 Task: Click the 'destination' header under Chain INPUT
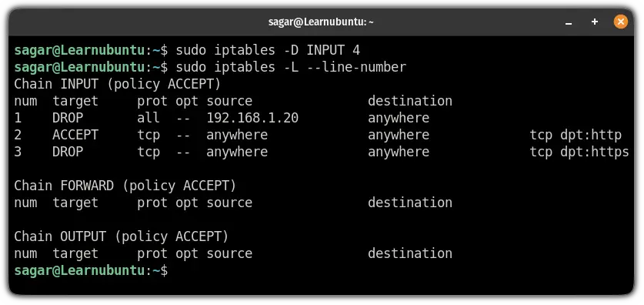[x=410, y=101]
